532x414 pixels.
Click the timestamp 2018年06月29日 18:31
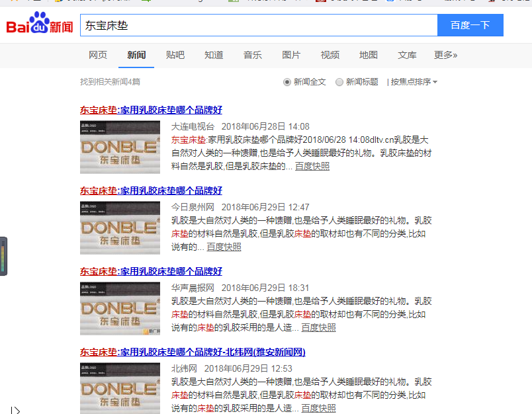265,288
